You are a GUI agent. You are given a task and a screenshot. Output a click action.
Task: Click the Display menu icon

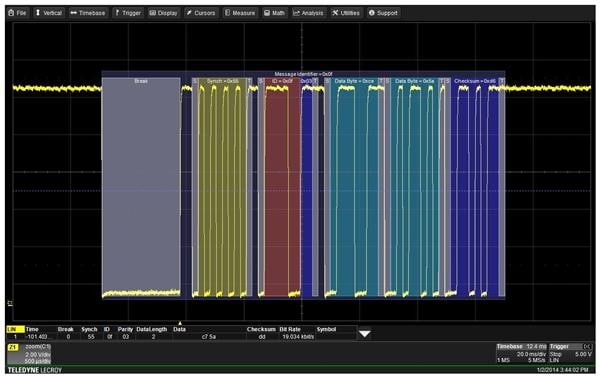click(x=153, y=13)
